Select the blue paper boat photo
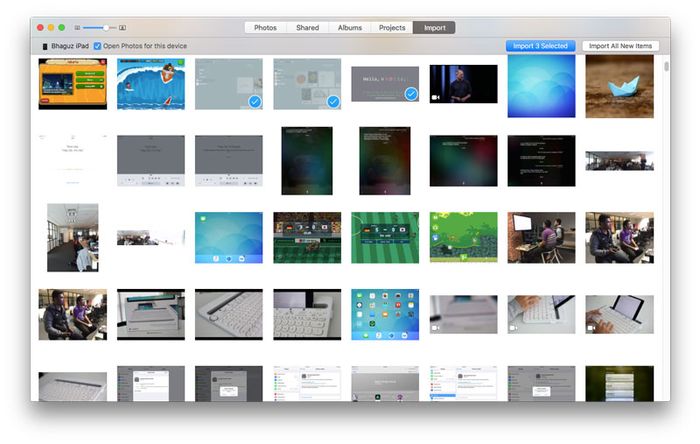 pos(619,83)
